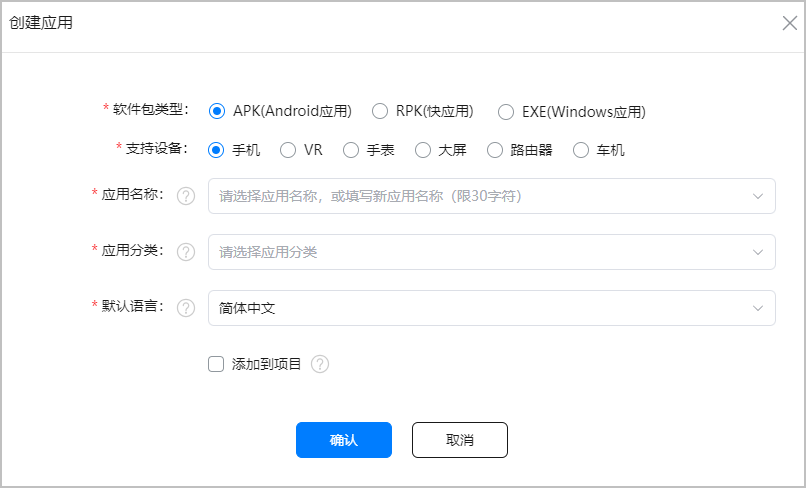Click help icon next to 应用分类
Image resolution: width=806 pixels, height=488 pixels.
click(x=185, y=252)
